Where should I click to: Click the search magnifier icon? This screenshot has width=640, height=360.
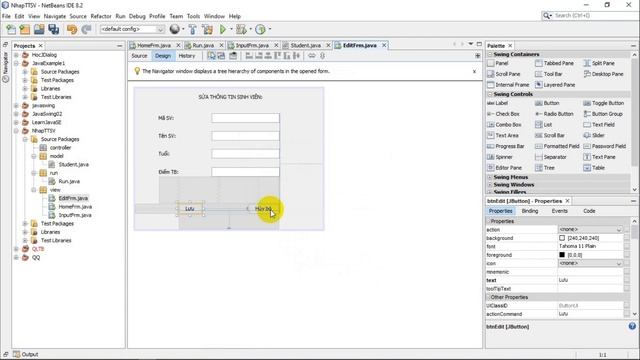tap(547, 16)
